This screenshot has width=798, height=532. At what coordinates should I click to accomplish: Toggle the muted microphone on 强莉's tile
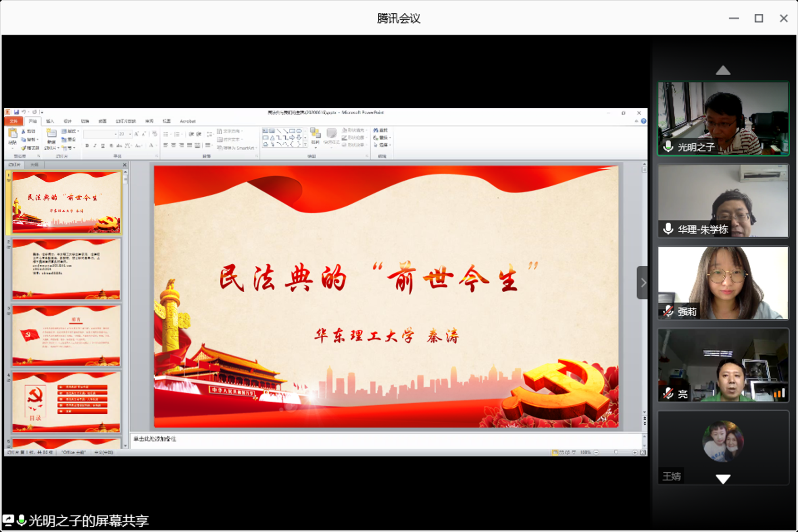pyautogui.click(x=668, y=311)
